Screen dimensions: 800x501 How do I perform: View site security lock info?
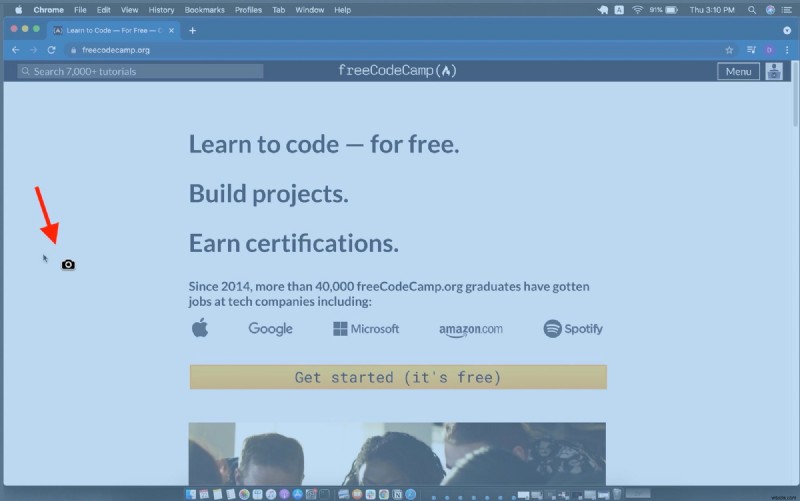(x=73, y=50)
